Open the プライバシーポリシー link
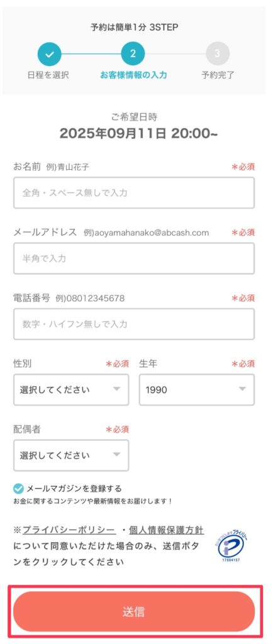 click(x=69, y=530)
